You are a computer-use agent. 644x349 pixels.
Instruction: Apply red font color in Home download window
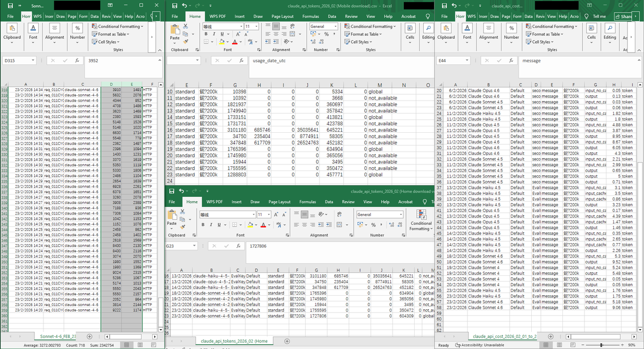(263, 225)
